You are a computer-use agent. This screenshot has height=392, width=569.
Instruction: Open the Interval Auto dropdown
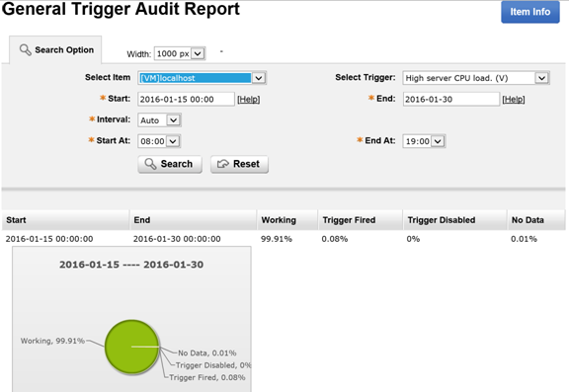tap(159, 120)
